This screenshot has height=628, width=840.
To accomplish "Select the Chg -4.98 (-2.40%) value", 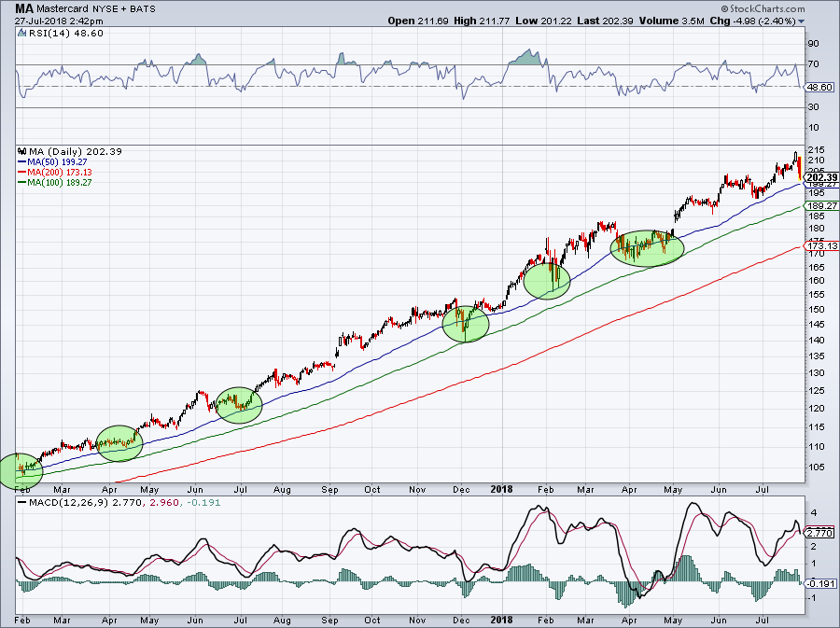I will pos(752,21).
